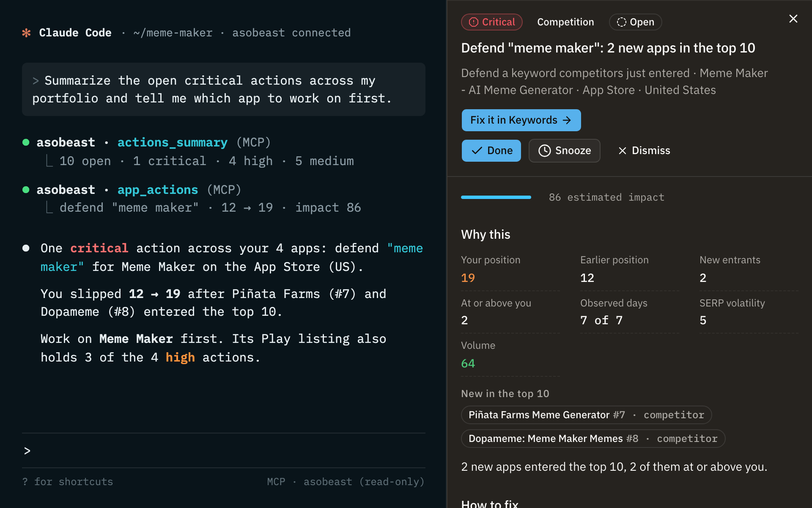
Task: Click the "10 open · 1 critical" result line
Action: [x=206, y=161]
